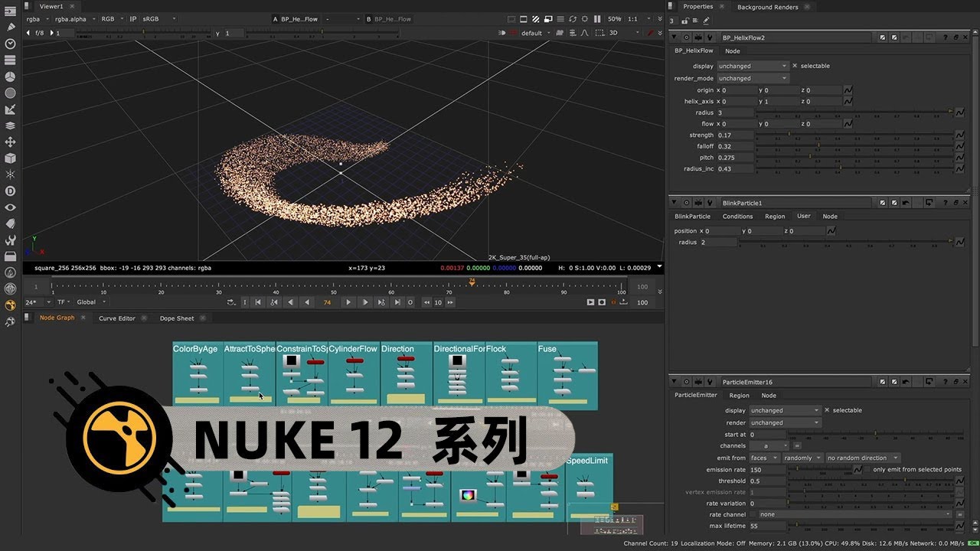This screenshot has height=551, width=980.
Task: Click the viewer refresh icon
Action: tap(573, 18)
